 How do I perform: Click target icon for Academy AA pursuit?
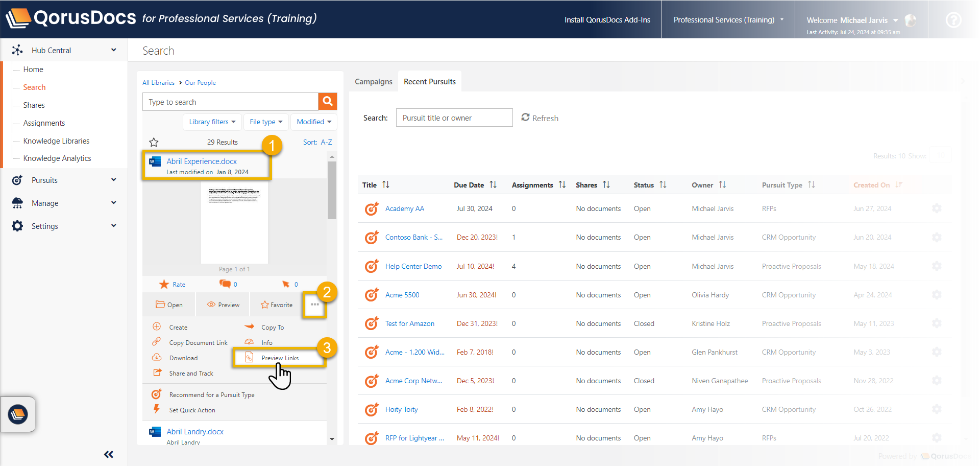click(372, 208)
